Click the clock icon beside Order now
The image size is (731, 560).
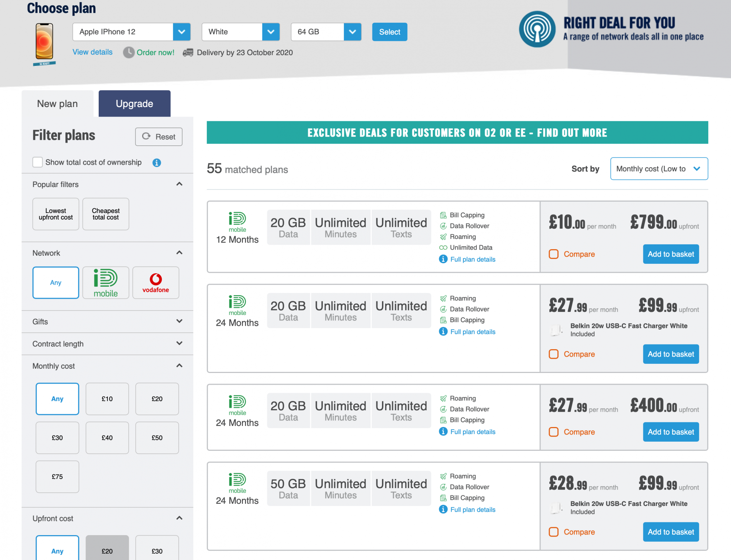click(x=129, y=53)
